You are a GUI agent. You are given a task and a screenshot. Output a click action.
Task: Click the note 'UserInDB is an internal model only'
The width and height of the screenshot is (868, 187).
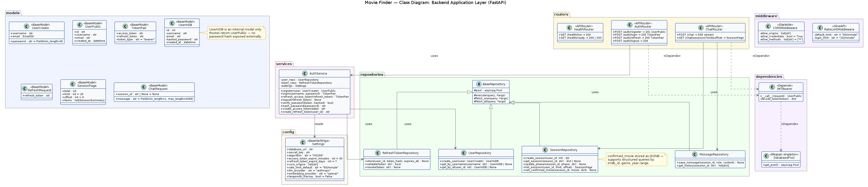click(236, 33)
